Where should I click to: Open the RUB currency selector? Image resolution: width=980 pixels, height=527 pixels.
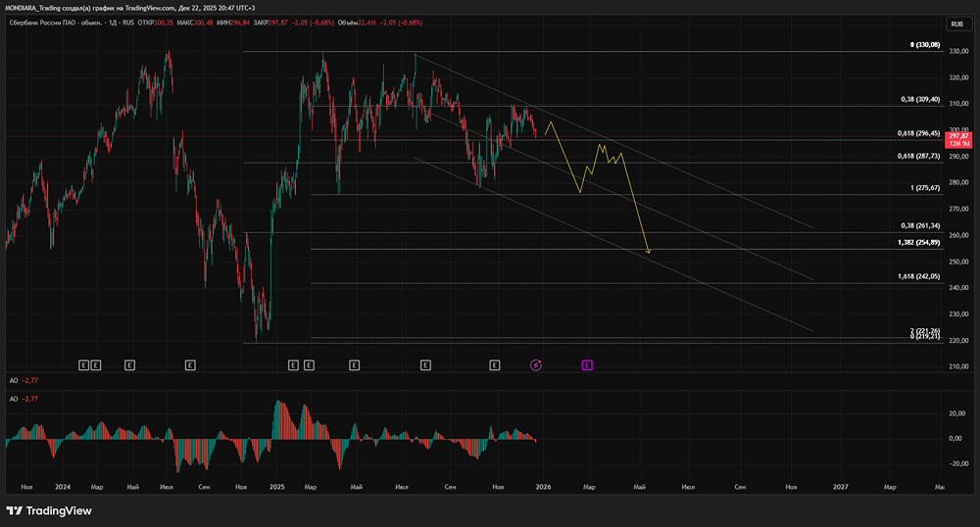point(955,24)
